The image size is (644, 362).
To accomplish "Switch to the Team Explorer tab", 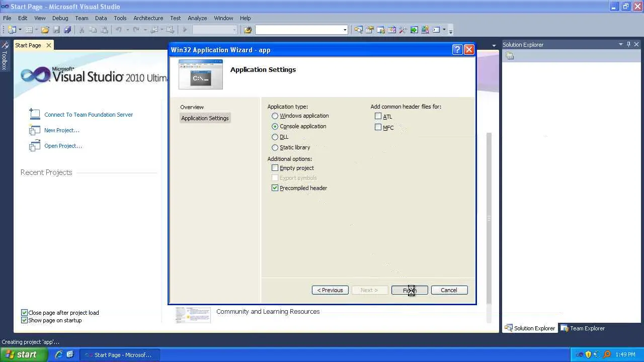I will (x=582, y=328).
